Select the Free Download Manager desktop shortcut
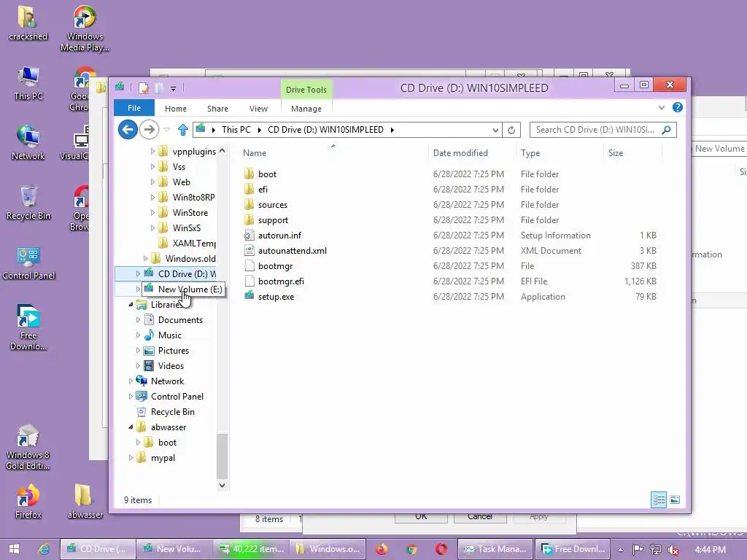This screenshot has height=560, width=747. (x=28, y=327)
